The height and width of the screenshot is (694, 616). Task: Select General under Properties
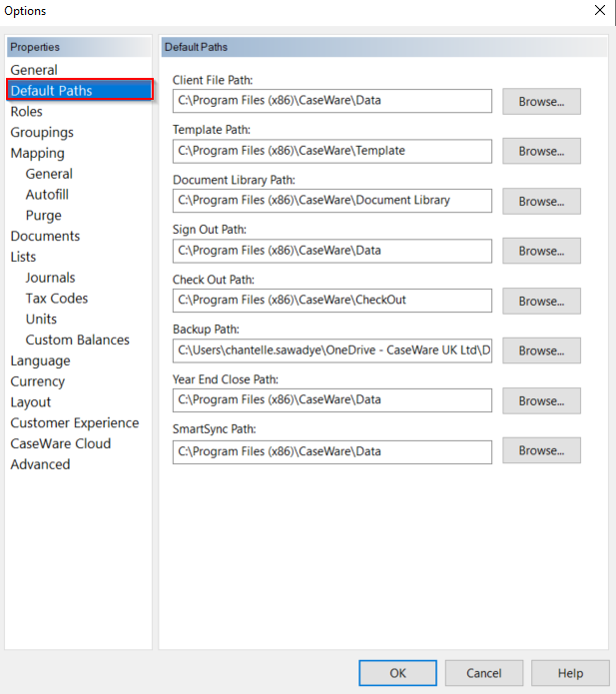[34, 70]
